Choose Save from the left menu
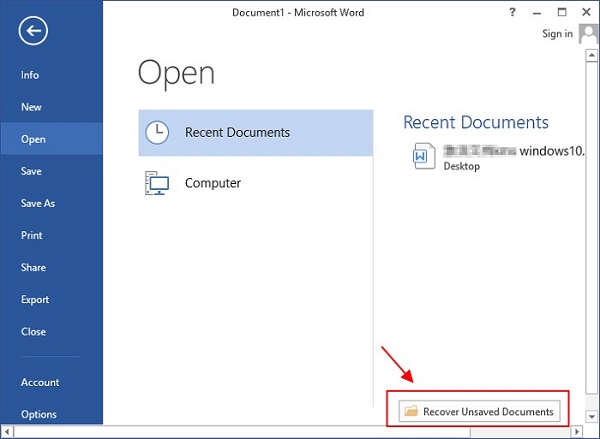The image size is (600, 439). (31, 171)
